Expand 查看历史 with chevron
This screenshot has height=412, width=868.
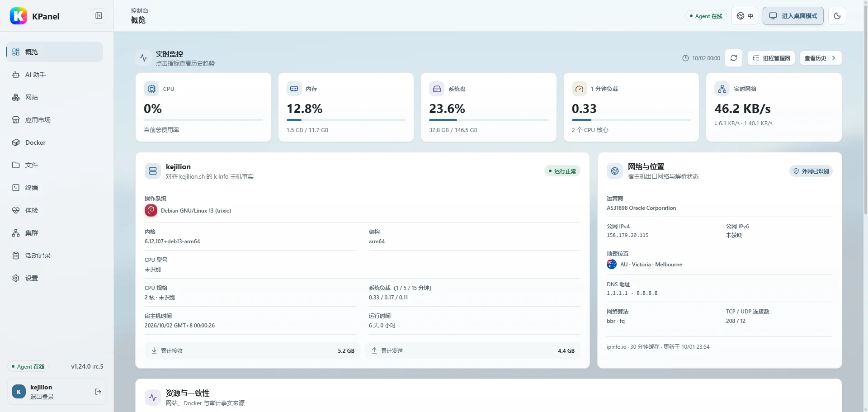(821, 58)
